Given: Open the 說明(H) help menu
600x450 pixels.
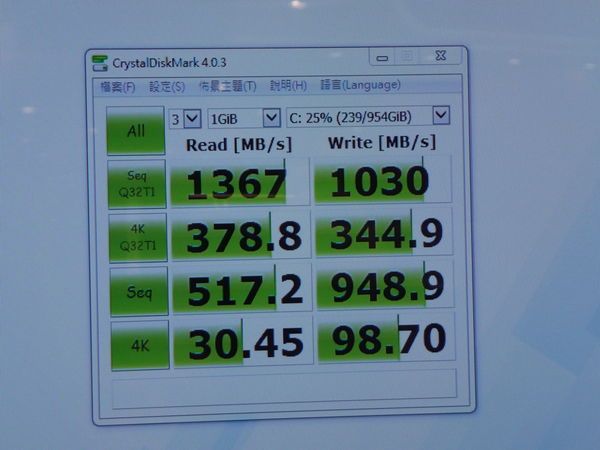Looking at the screenshot, I should (x=289, y=85).
